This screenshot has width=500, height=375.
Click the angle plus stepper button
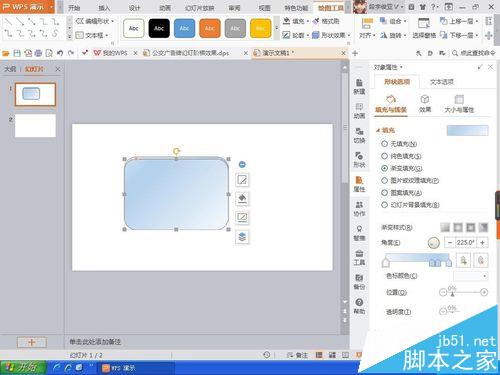click(x=482, y=243)
